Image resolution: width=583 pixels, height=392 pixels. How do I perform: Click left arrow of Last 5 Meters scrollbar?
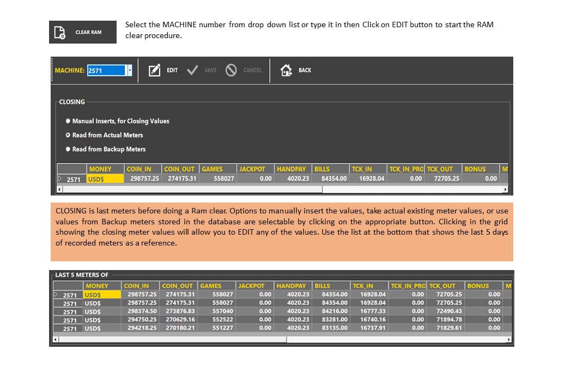[56, 339]
